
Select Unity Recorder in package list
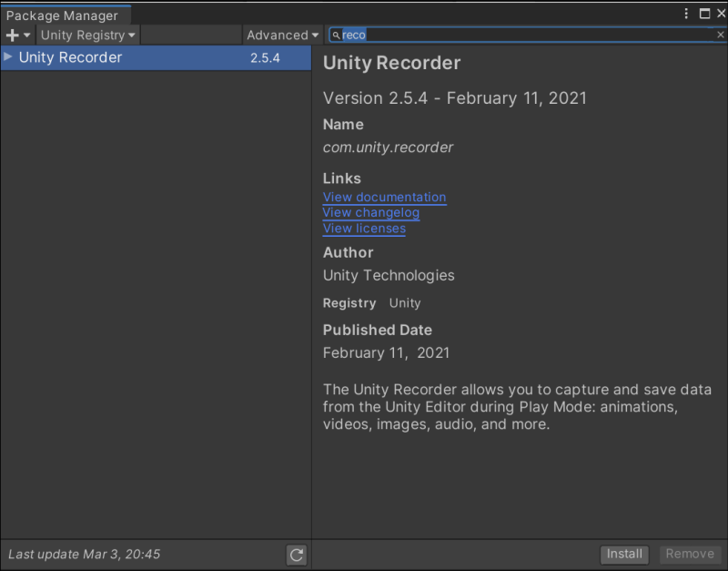pyautogui.click(x=156, y=57)
